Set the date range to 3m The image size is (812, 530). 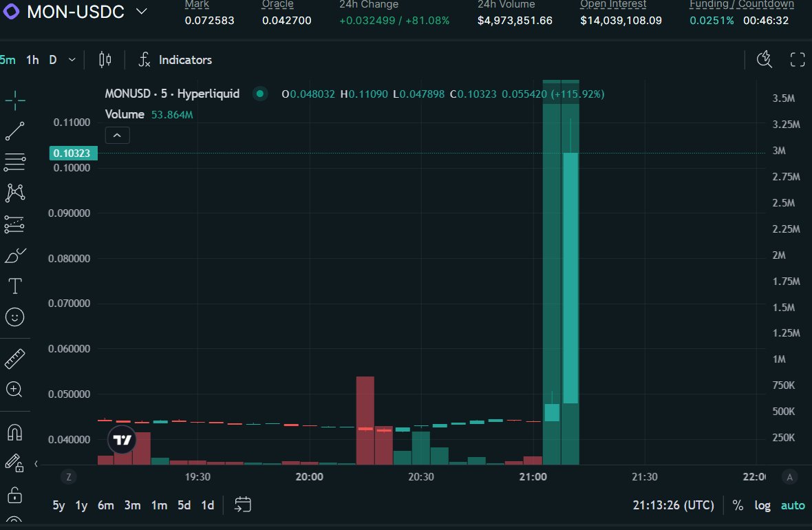(133, 505)
